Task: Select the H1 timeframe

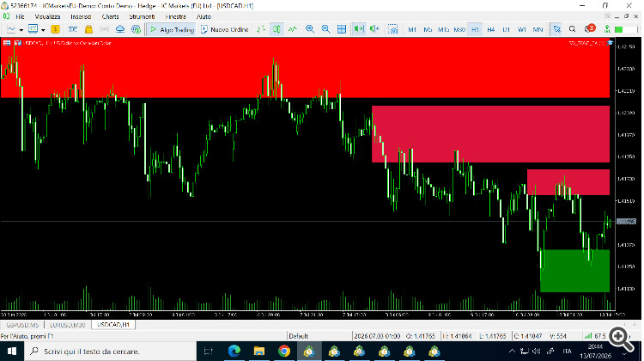Action: coord(475,29)
